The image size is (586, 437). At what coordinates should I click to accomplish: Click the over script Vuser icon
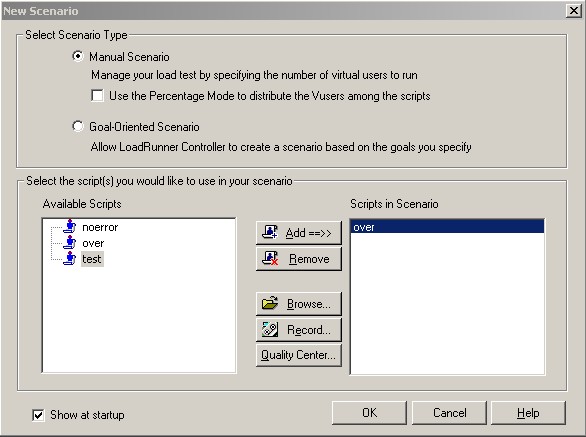(70, 243)
